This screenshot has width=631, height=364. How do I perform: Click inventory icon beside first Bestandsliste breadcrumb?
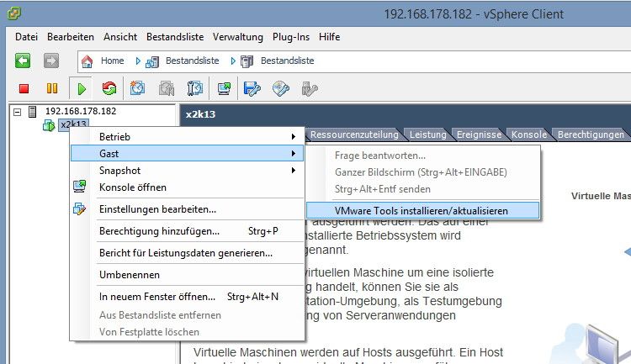click(x=152, y=62)
